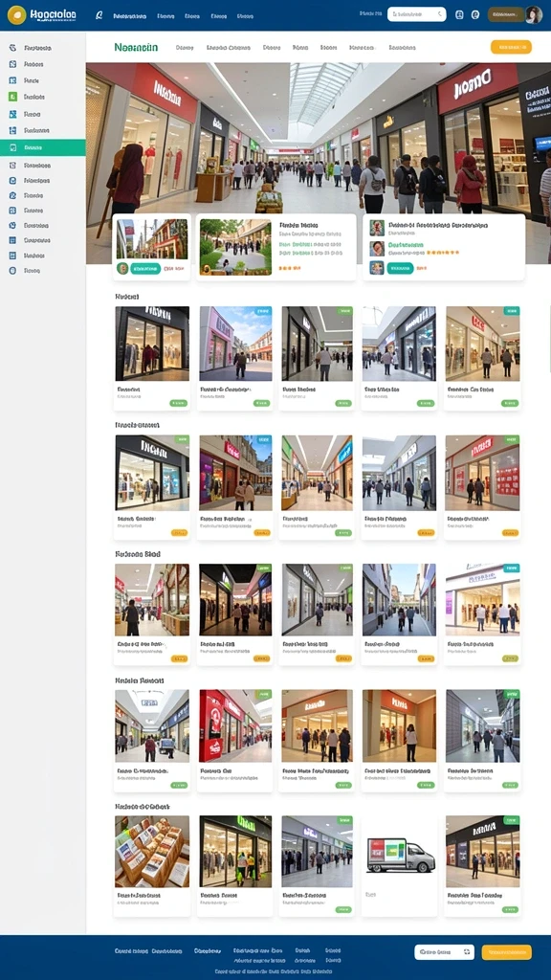Image resolution: width=551 pixels, height=980 pixels.
Task: Click the orange button in the sub-navigation bar
Action: tap(511, 47)
